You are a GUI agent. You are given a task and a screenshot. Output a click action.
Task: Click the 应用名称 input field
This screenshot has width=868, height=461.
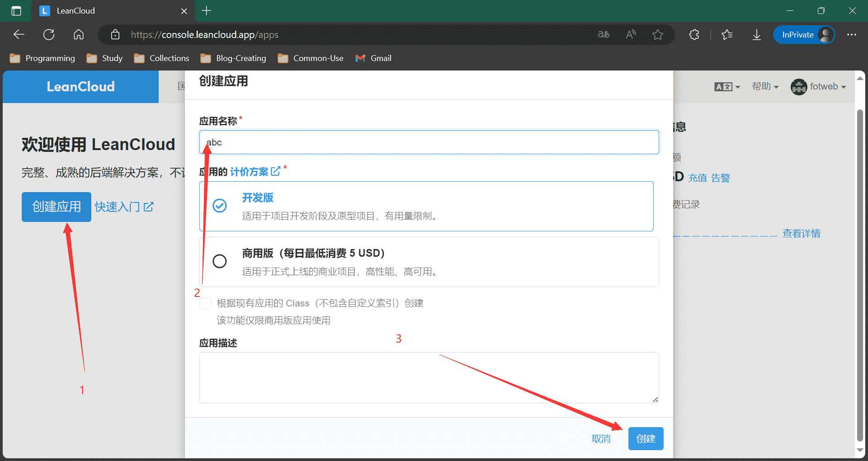[429, 142]
